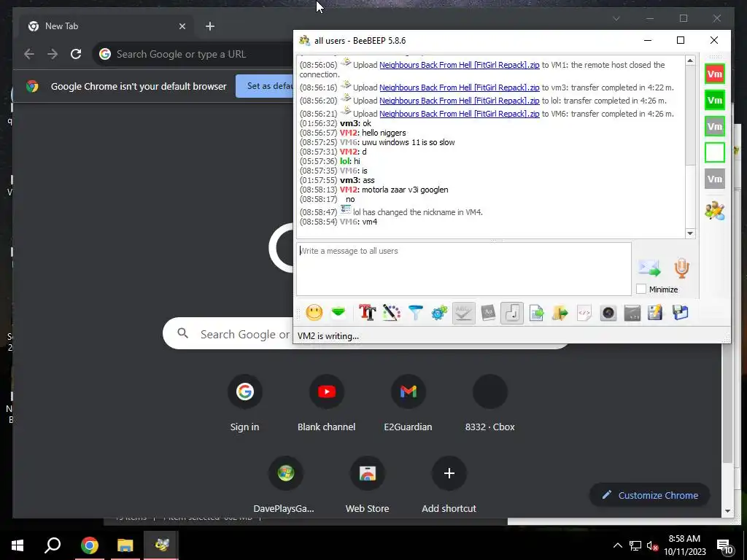
Task: Click Add shortcut button
Action: pyautogui.click(x=449, y=485)
